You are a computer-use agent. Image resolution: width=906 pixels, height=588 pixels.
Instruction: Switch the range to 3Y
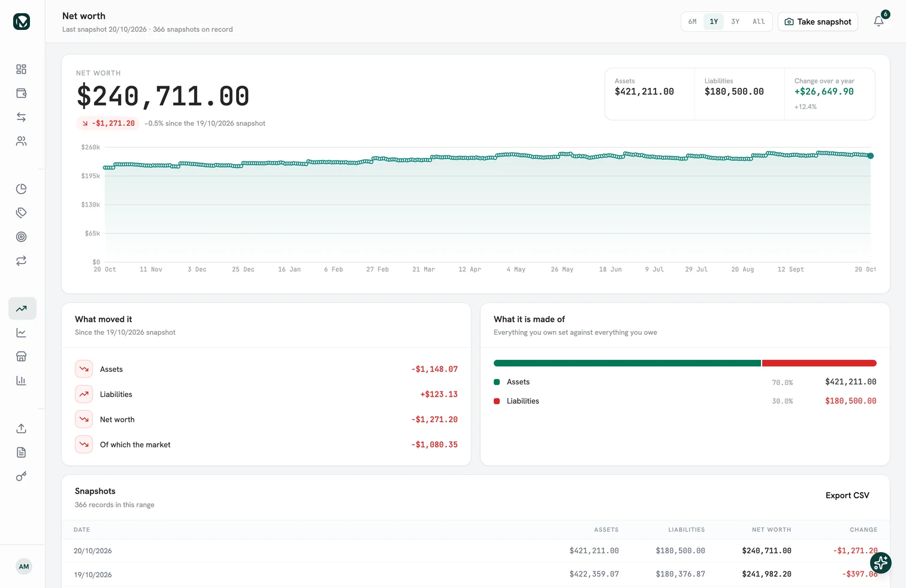(735, 22)
